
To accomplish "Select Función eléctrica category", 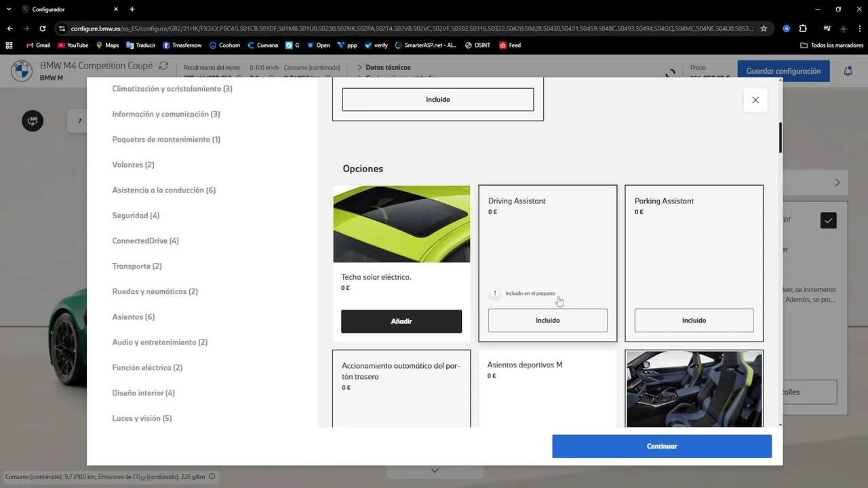I will click(x=147, y=368).
